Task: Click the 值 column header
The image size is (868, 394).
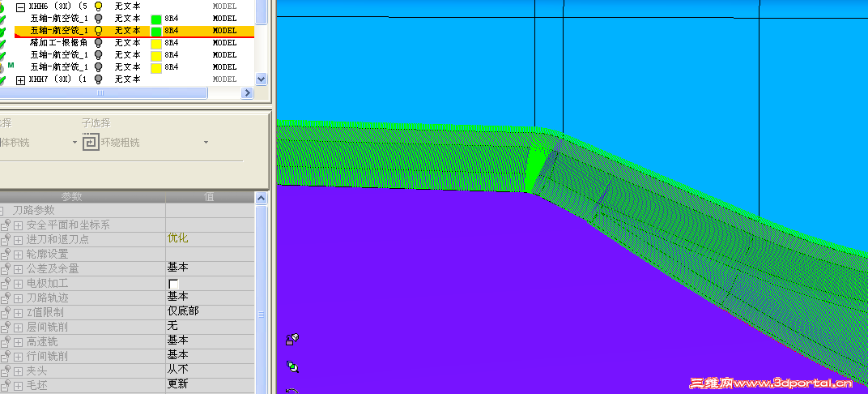Action: (x=209, y=197)
